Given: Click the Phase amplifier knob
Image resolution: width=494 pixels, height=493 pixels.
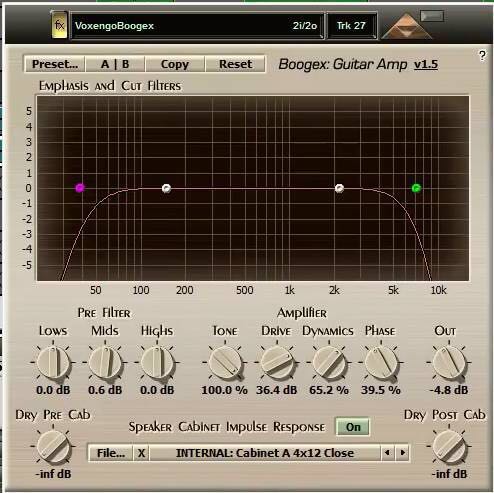Looking at the screenshot, I should (381, 363).
